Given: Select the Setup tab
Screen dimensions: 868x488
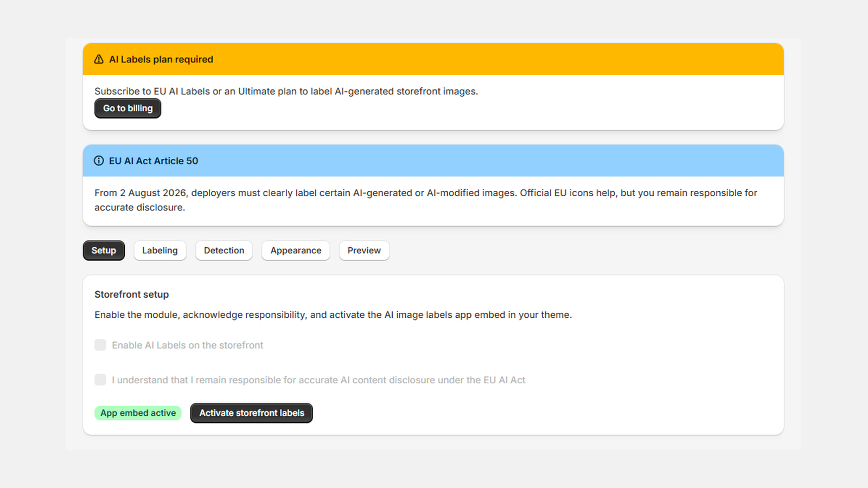Looking at the screenshot, I should pos(104,251).
